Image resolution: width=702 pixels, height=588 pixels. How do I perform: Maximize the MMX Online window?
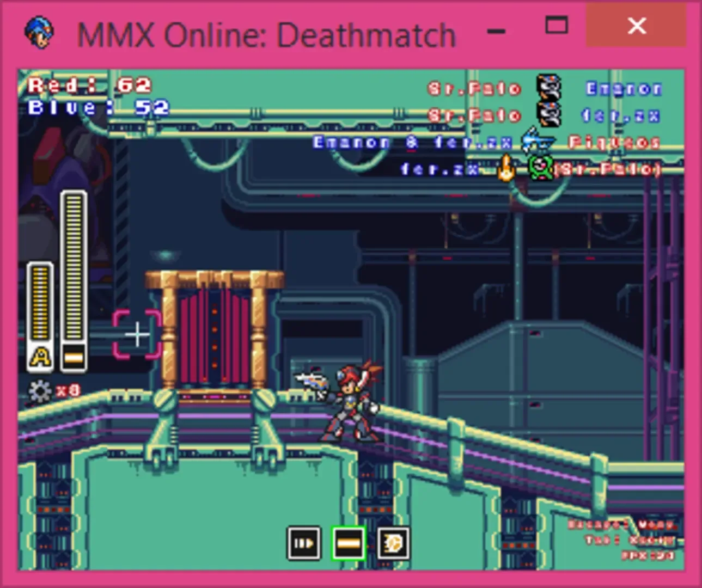(x=556, y=26)
